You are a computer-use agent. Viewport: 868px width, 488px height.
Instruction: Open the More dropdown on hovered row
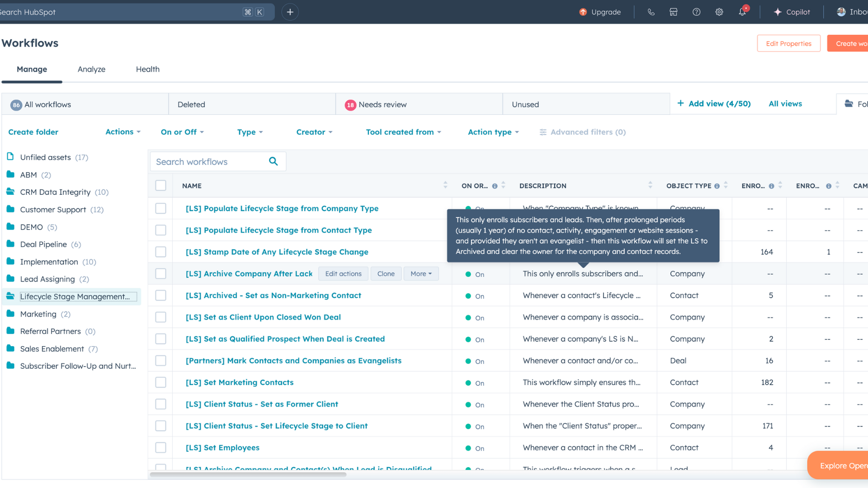421,274
